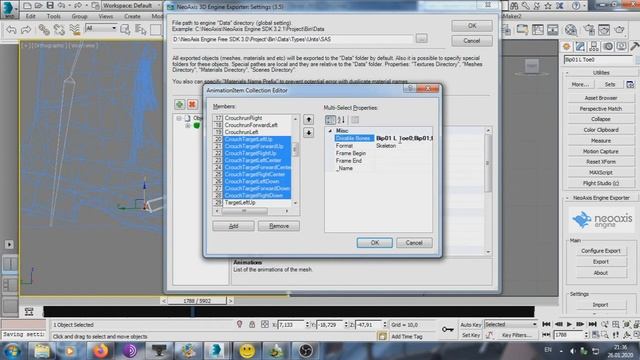
Task: Collapse the Misc property category
Action: [330, 131]
